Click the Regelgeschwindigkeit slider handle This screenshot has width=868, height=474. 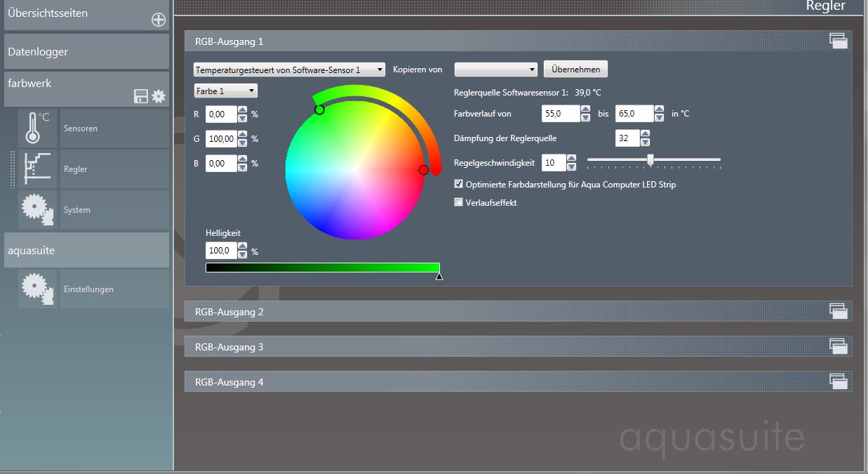[x=650, y=160]
